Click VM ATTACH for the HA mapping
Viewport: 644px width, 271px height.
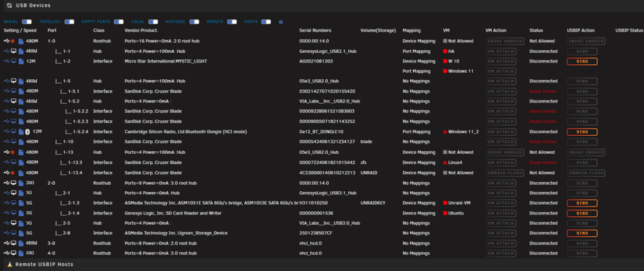click(500, 51)
